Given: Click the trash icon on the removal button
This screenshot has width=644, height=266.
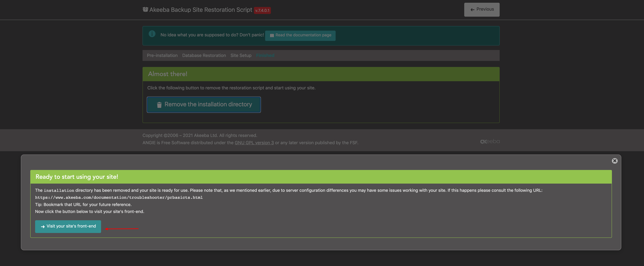Looking at the screenshot, I should click(159, 105).
